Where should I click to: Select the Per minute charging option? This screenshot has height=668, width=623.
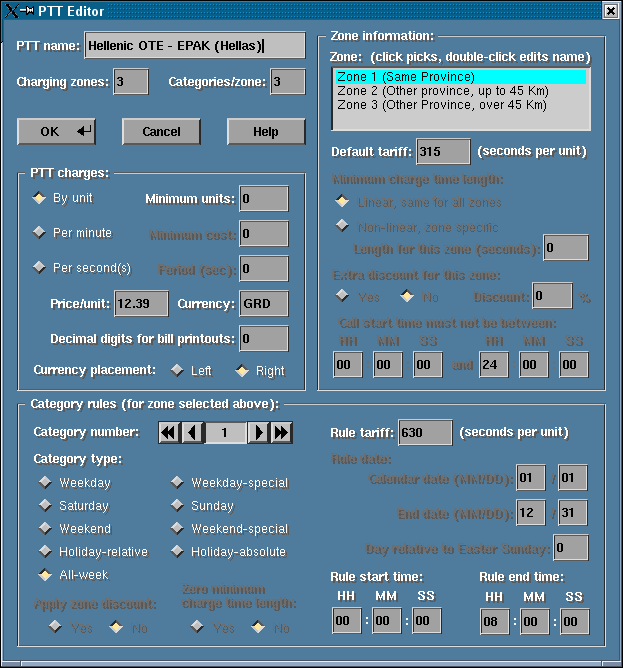point(40,233)
